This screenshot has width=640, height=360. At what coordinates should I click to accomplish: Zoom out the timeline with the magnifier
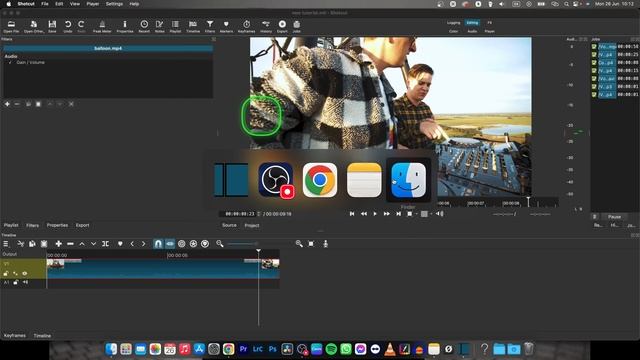click(x=220, y=244)
